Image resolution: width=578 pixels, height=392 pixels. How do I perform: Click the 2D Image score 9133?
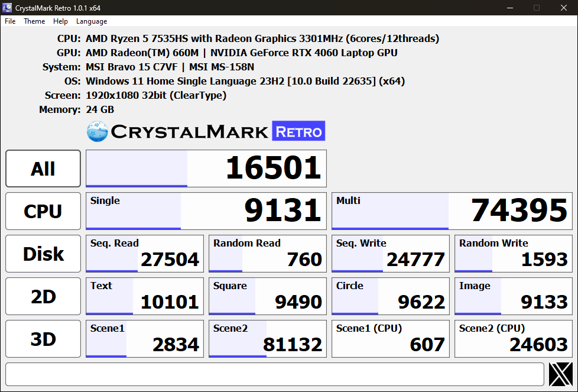click(x=514, y=296)
